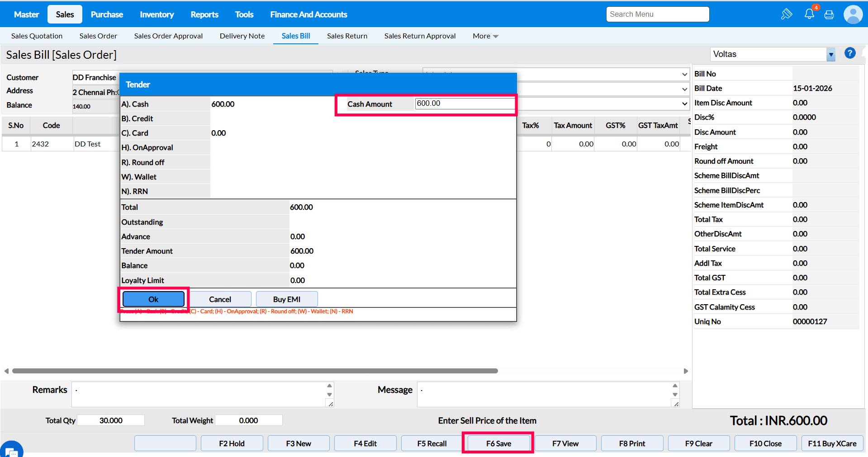Click the Buy EMI button
This screenshot has height=457, width=868.
[287, 299]
